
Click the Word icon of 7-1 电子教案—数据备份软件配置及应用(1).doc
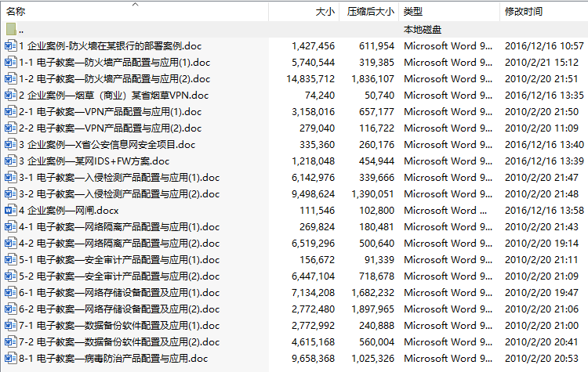10,326
